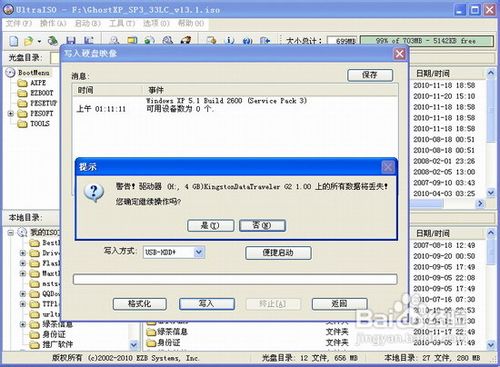Click the 时间 column header in messages
The width and height of the screenshot is (500, 367).
[x=108, y=90]
